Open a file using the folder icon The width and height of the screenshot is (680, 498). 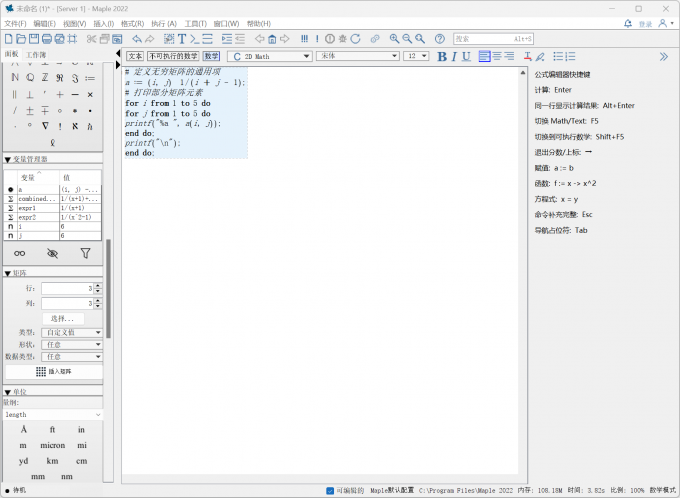click(21, 39)
